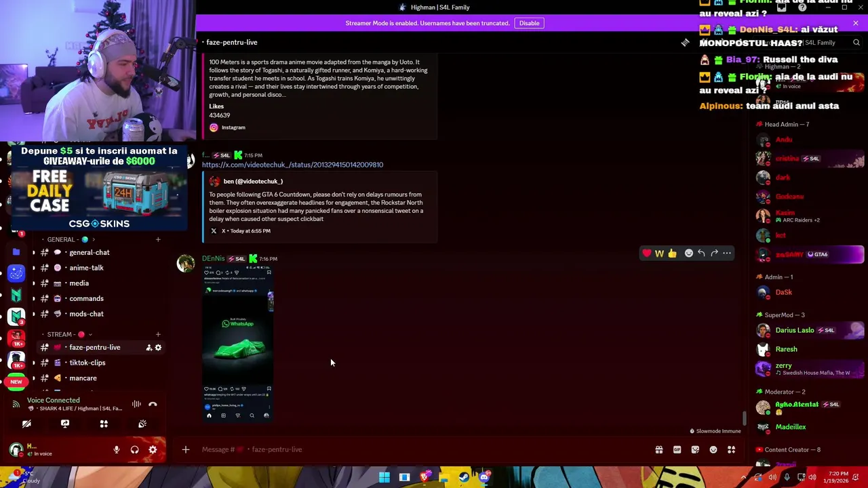Image resolution: width=868 pixels, height=488 pixels.
Task: Open GIF picker
Action: (x=677, y=449)
